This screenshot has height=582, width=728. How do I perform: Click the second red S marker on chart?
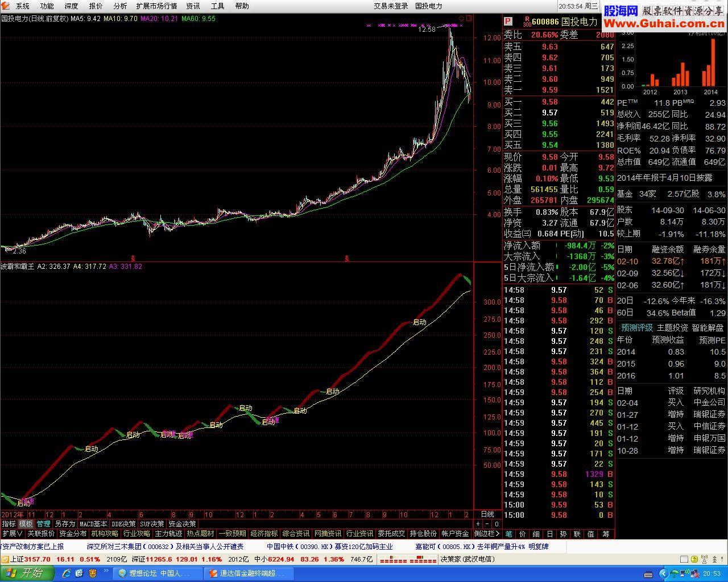coord(347,259)
